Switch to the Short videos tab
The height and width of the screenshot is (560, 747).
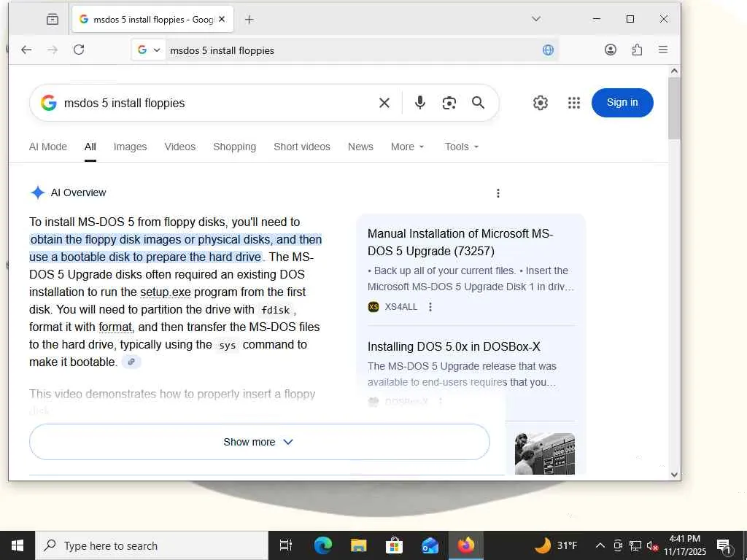click(302, 147)
